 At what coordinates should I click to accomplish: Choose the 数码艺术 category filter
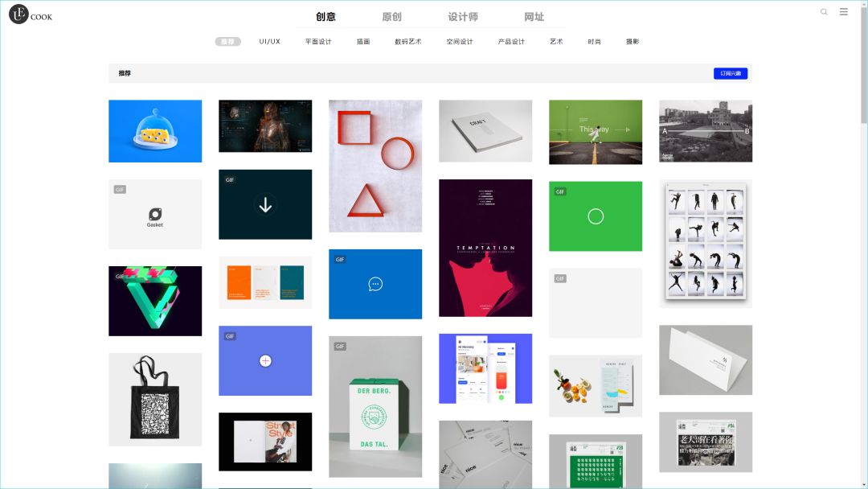pos(408,42)
